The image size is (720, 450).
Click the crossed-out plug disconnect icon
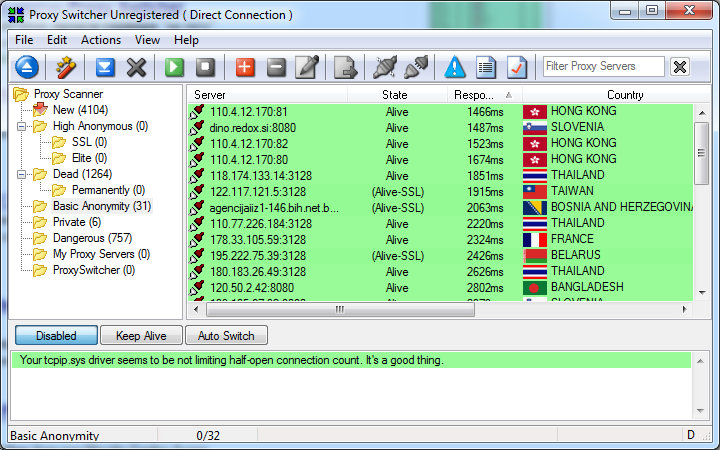385,67
